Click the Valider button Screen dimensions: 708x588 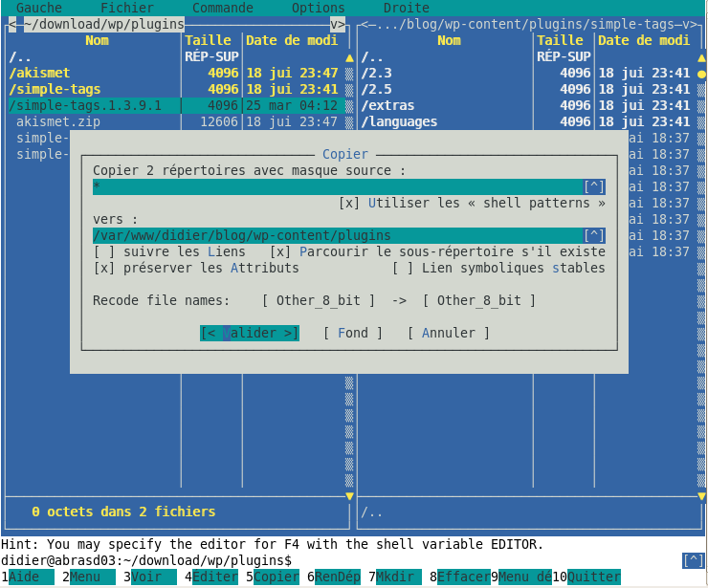click(x=250, y=333)
